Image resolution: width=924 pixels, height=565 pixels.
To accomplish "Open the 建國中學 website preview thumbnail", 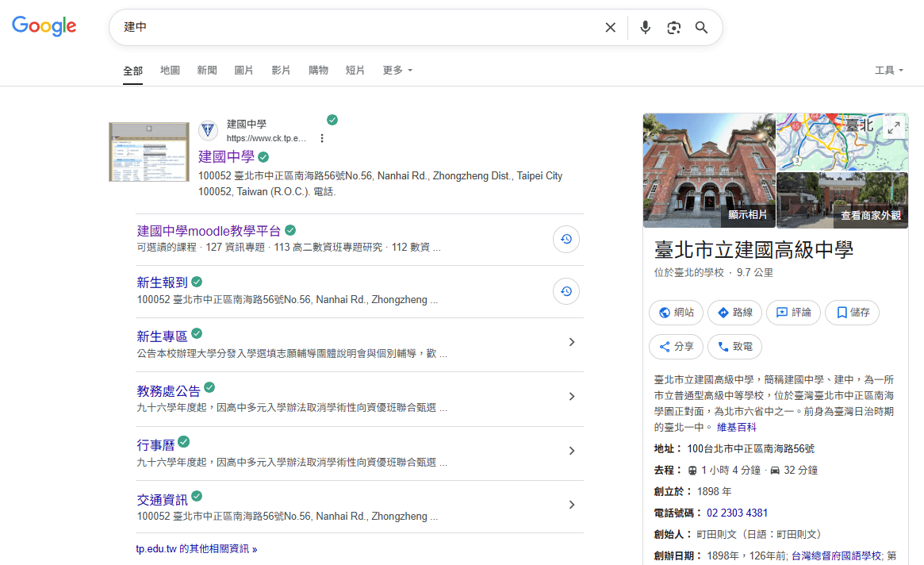I will point(149,152).
